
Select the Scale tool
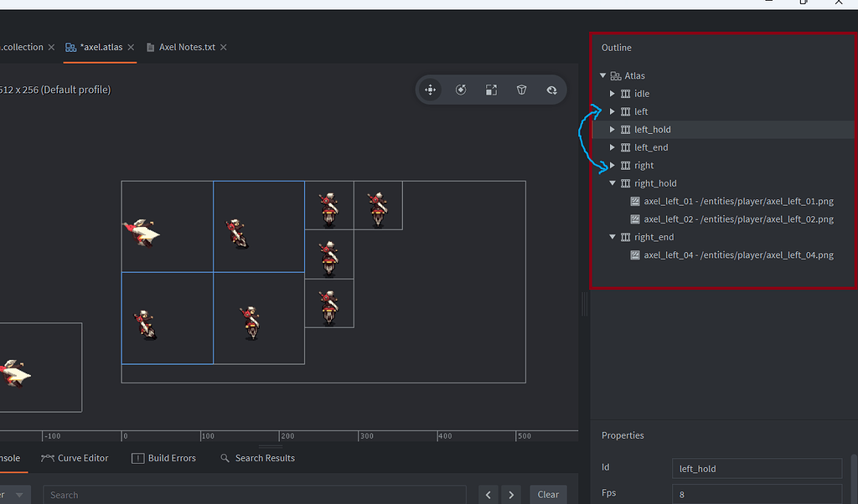492,90
